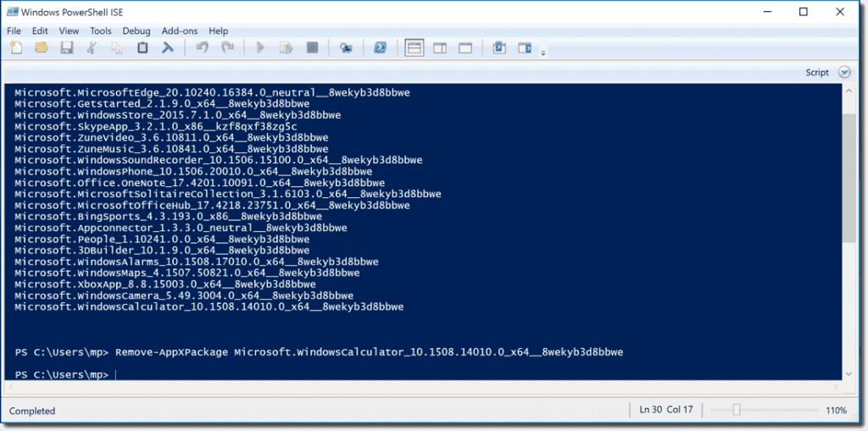Click the WindowsCalculator line in the package list
This screenshot has height=431, width=868.
[x=209, y=307]
